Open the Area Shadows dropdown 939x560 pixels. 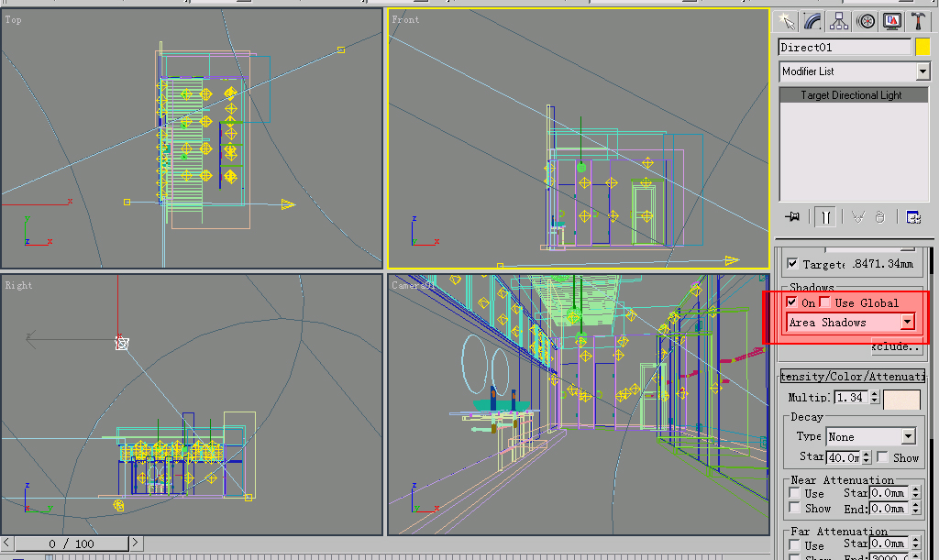[909, 322]
